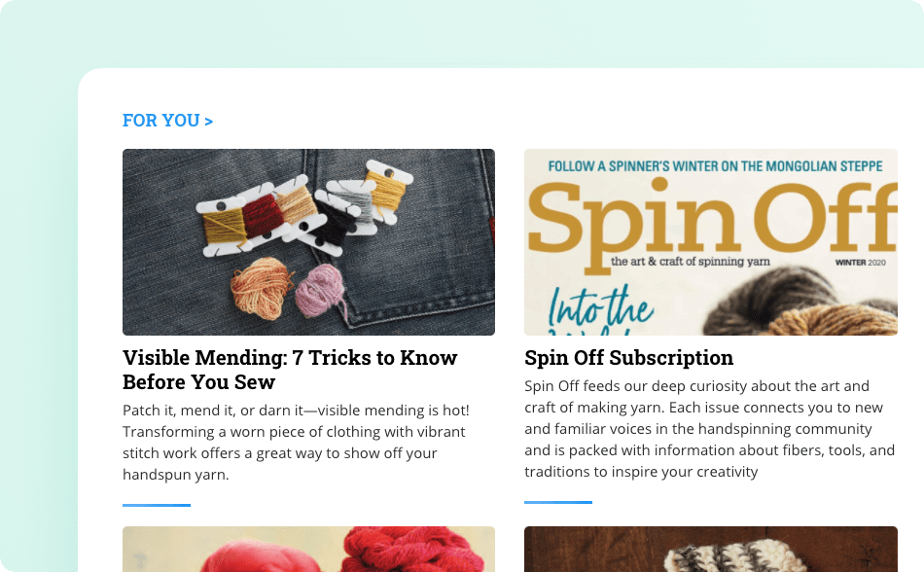Click the WINTER 2020 label on the cover
Viewport: 924px width, 572px height.
(861, 263)
